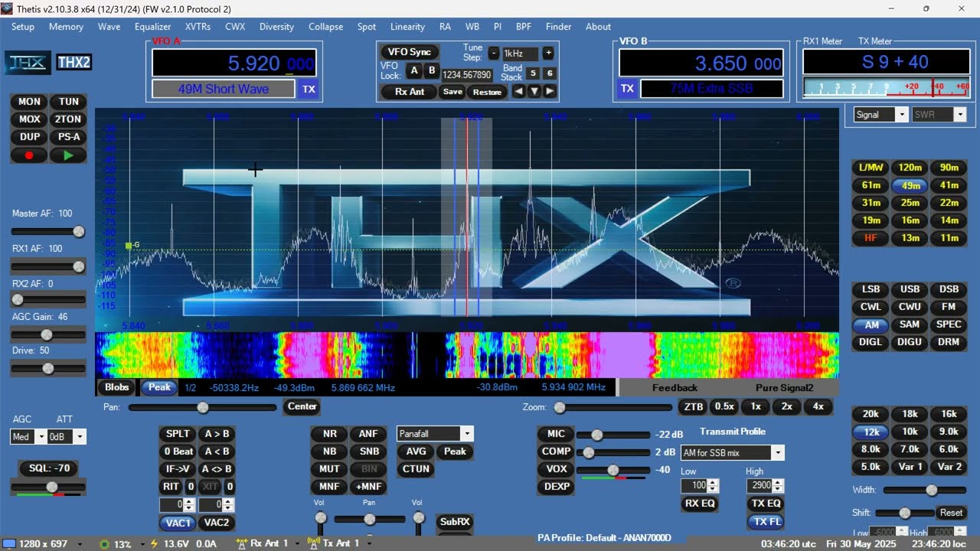Open the Transmit Profile dropdown
The image size is (980, 551).
(778, 453)
